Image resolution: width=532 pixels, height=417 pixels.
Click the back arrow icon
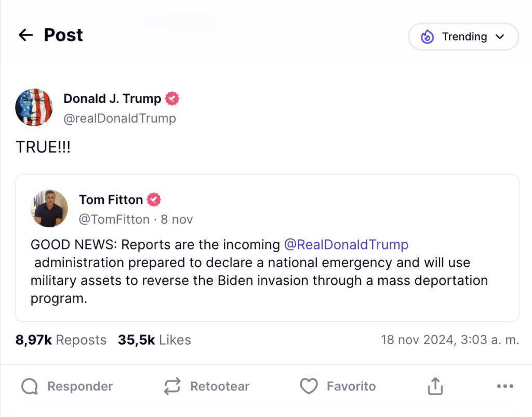25,35
